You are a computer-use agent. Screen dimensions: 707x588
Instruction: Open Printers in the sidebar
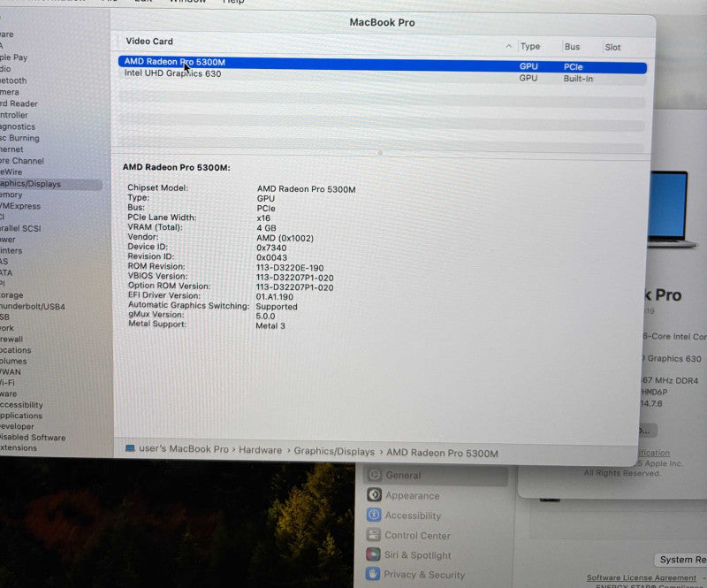coord(11,250)
